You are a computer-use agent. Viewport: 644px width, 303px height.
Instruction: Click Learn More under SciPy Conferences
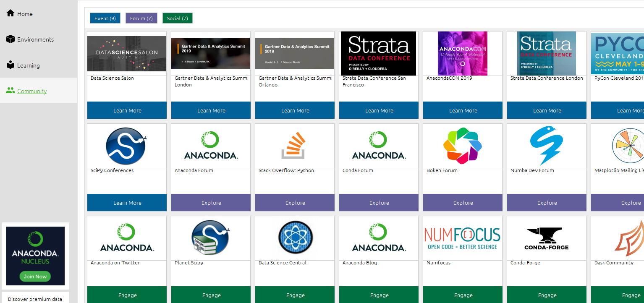[x=127, y=203]
